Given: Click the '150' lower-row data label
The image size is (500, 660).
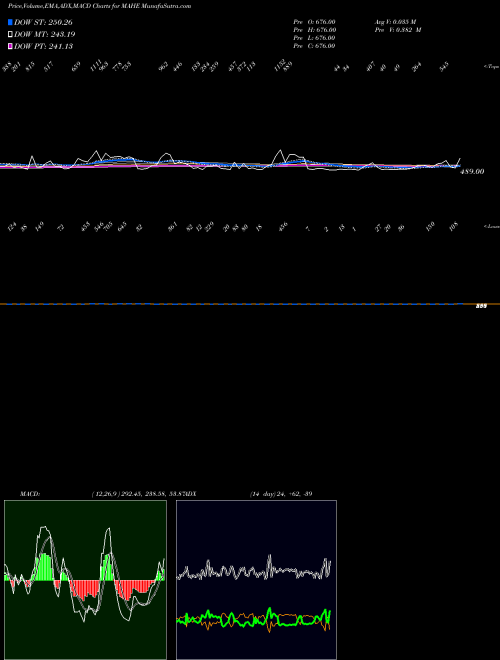Looking at the screenshot, I should click(x=430, y=226).
